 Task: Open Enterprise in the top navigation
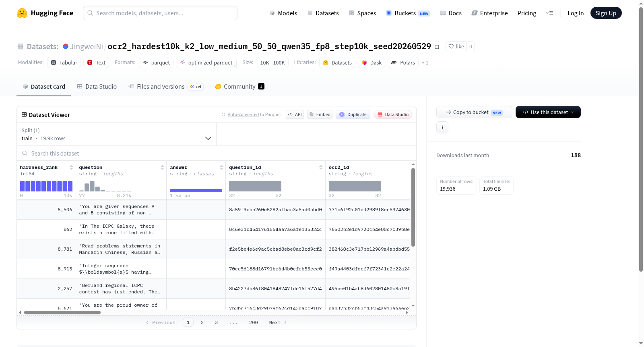click(x=489, y=13)
